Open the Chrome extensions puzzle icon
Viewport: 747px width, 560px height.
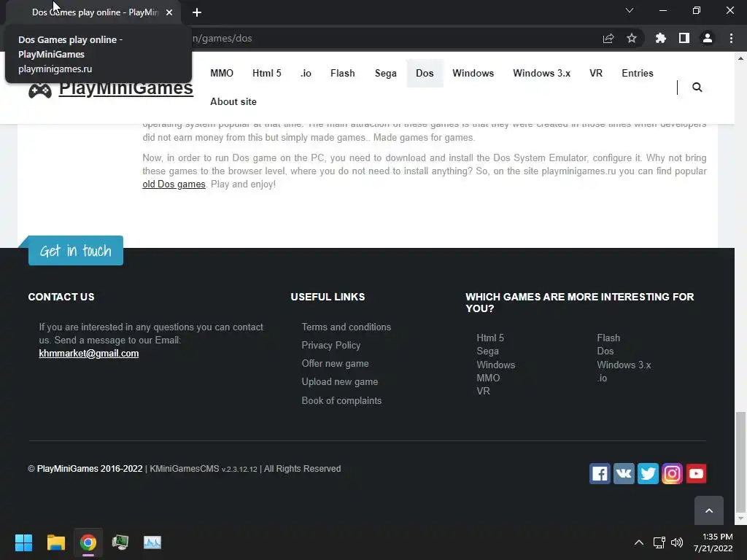pyautogui.click(x=660, y=38)
